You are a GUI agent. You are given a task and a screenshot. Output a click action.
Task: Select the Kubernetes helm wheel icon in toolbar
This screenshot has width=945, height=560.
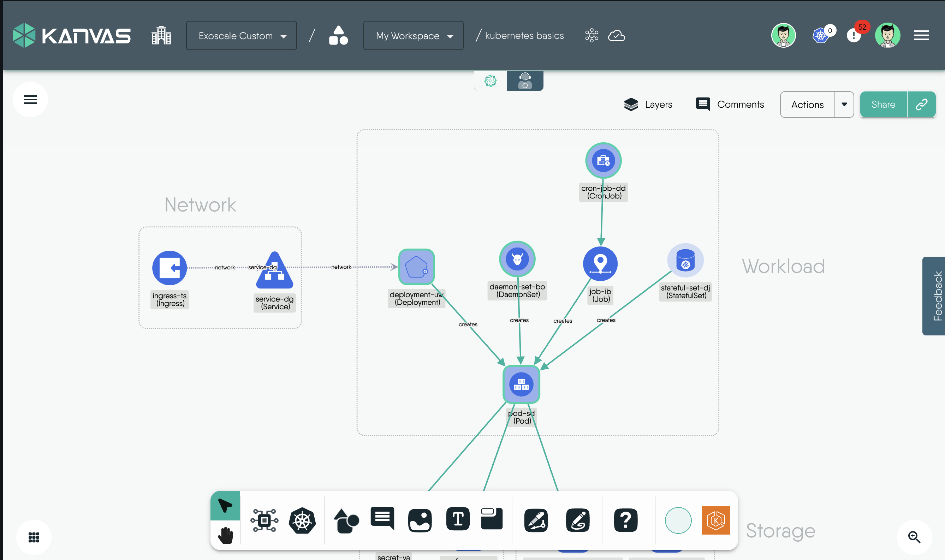302,520
